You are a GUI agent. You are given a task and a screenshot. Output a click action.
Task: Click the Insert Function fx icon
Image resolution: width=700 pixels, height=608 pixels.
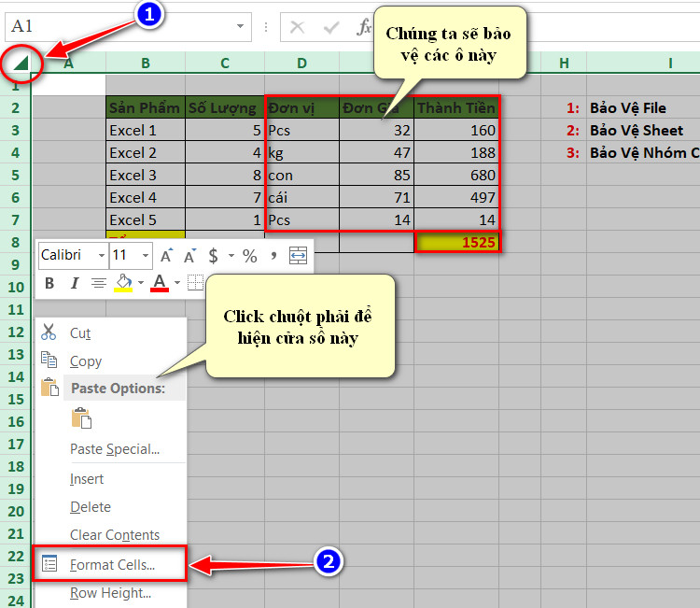[364, 27]
